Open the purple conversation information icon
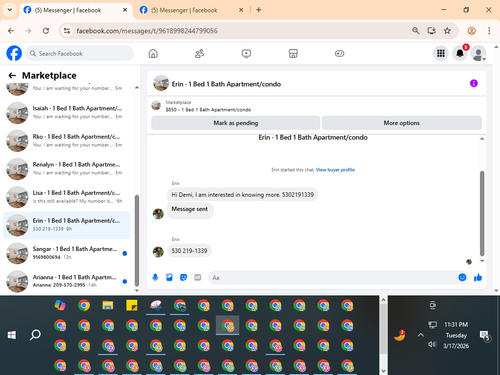Image resolution: width=500 pixels, height=375 pixels. point(474,83)
